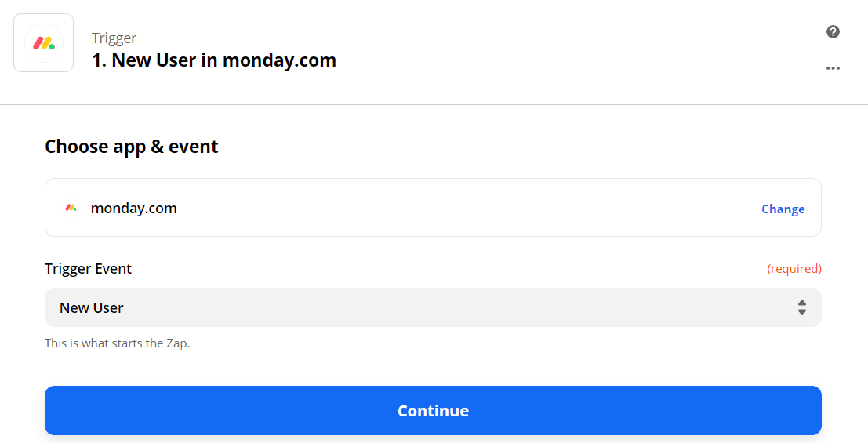Viewport: 868px width, 443px height.
Task: Click the small monday.com app icon
Action: pyautogui.click(x=71, y=208)
